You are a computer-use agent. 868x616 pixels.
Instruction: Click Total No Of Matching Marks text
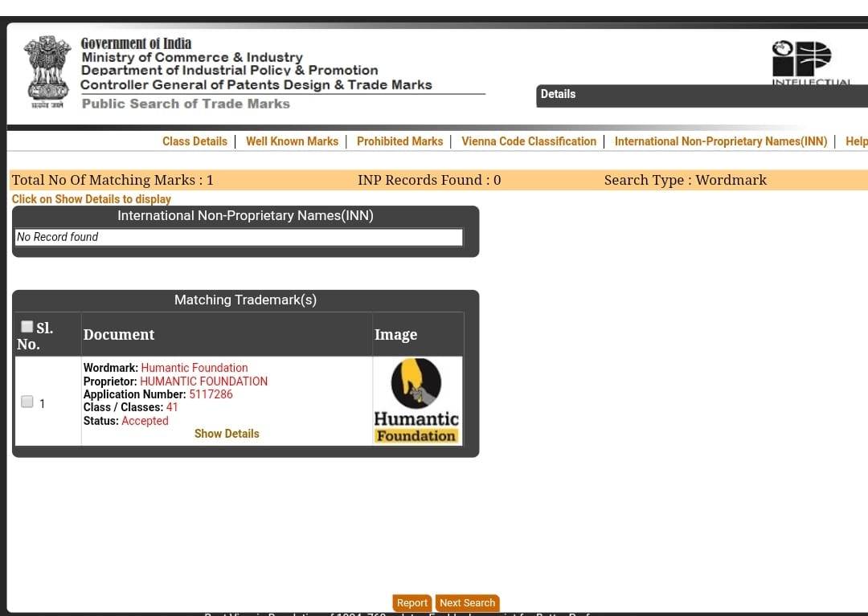pyautogui.click(x=113, y=180)
